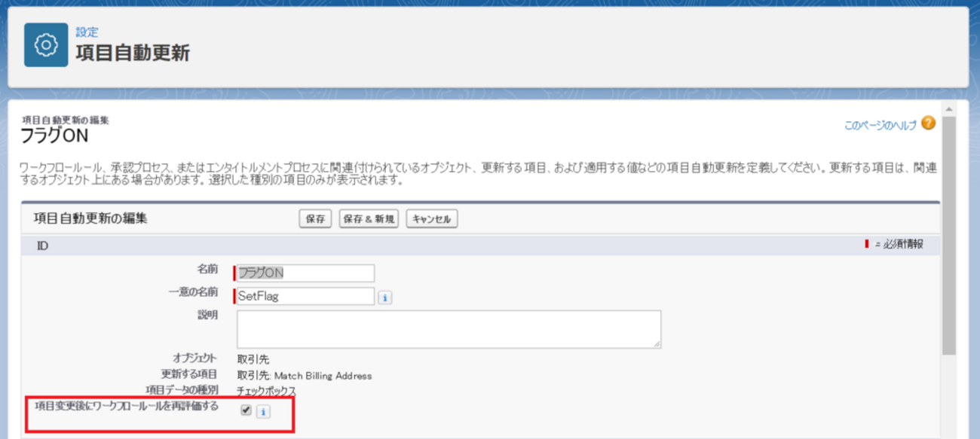Click the vertical scrollbar thumb
This screenshot has height=439, width=980.
pos(949,235)
